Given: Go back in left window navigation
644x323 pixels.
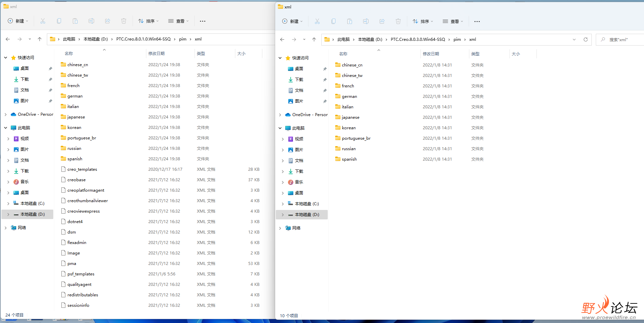Looking at the screenshot, I should coord(8,39).
